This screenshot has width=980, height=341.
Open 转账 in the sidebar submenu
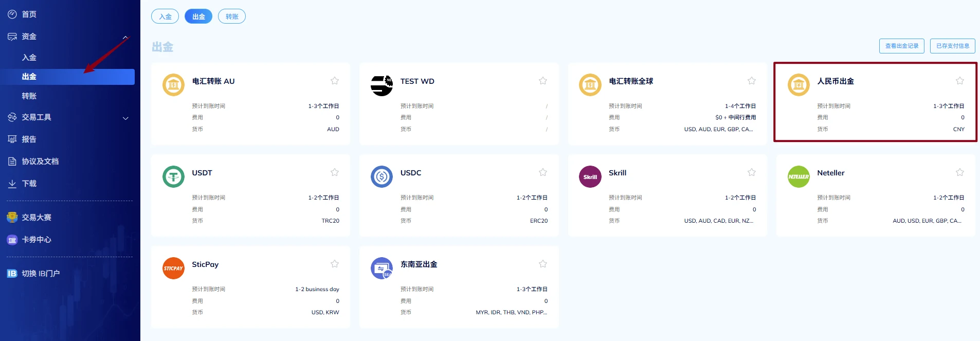point(29,96)
